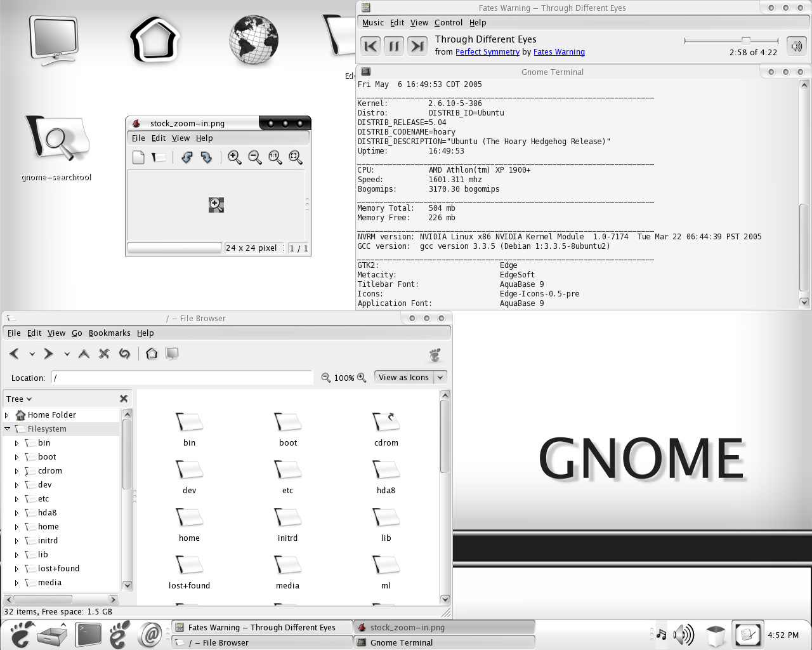Screen dimensions: 812x650
Task: Zoom in file browser view
Action: (362, 378)
